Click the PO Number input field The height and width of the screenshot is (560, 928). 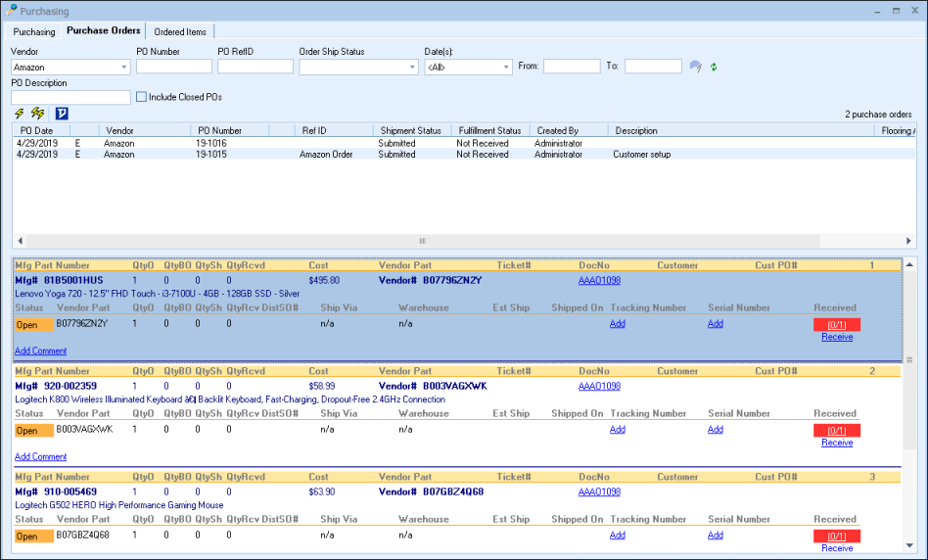point(174,67)
